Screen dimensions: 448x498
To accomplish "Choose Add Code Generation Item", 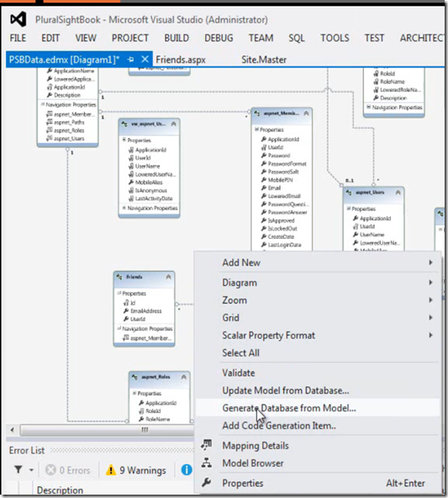I will click(318, 426).
